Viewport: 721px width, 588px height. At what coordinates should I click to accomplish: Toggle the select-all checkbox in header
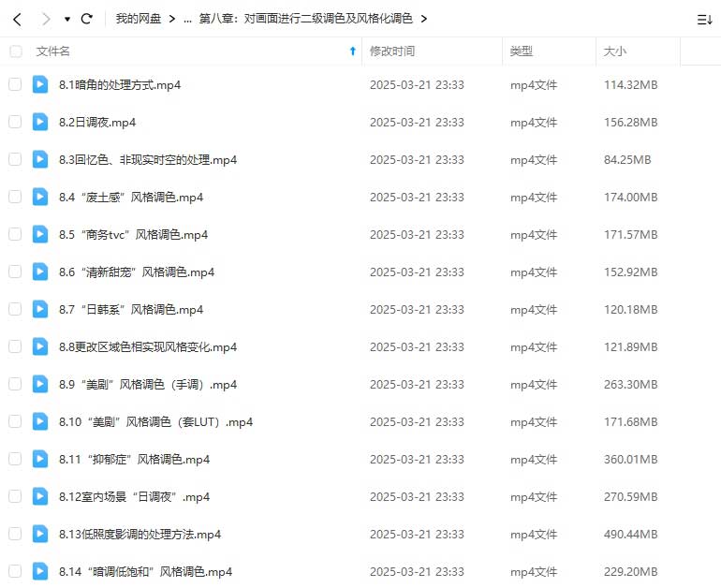tap(15, 51)
